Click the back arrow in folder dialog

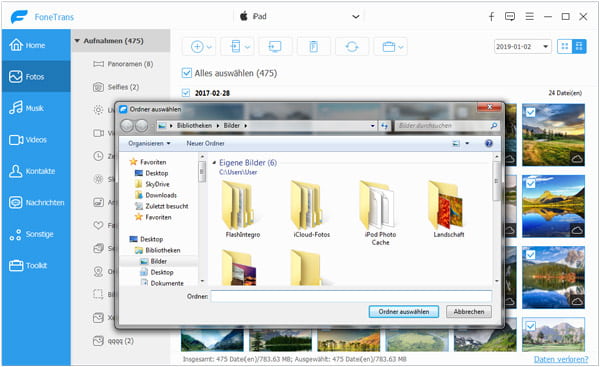pyautogui.click(x=127, y=126)
